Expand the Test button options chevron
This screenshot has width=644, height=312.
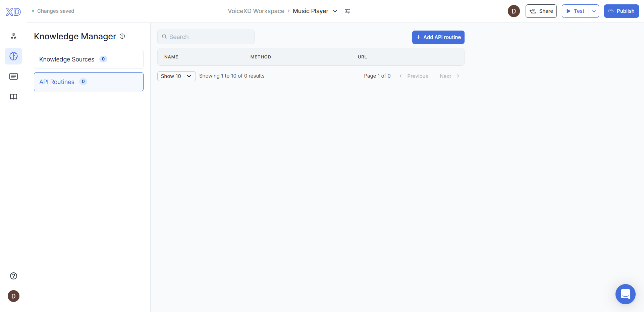point(594,11)
